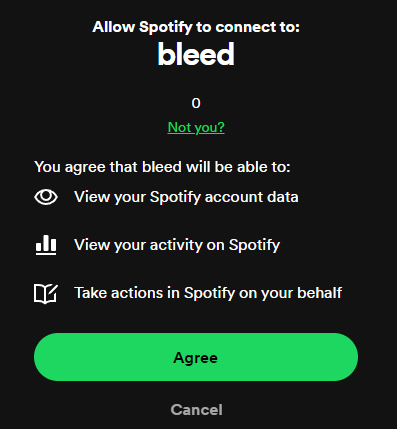Click the View your Spotify account data text

point(186,197)
